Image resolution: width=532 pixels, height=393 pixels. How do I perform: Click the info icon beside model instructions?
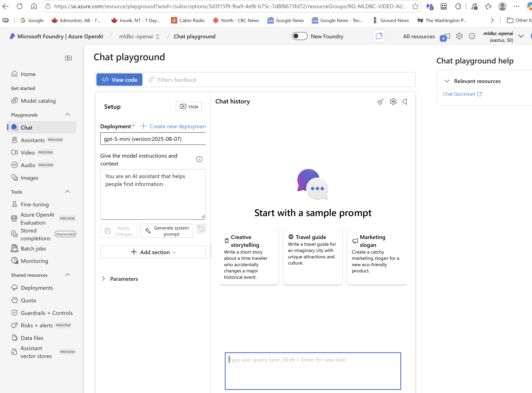[x=199, y=159]
